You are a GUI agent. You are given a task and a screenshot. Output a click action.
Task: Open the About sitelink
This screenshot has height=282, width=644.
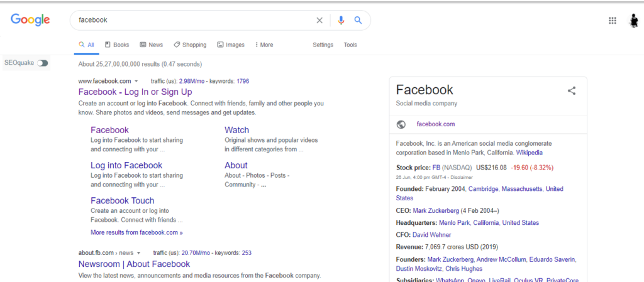(x=236, y=165)
